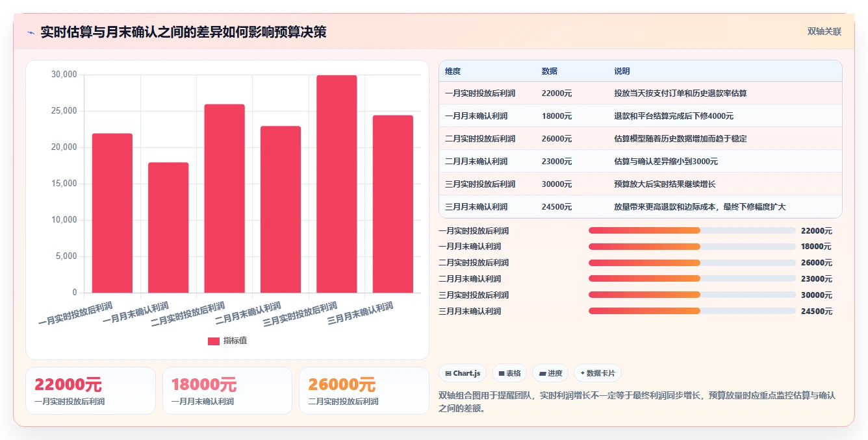The width and height of the screenshot is (868, 440).
Task: Click the bar for 二月月末确认利润
Action: click(x=281, y=210)
